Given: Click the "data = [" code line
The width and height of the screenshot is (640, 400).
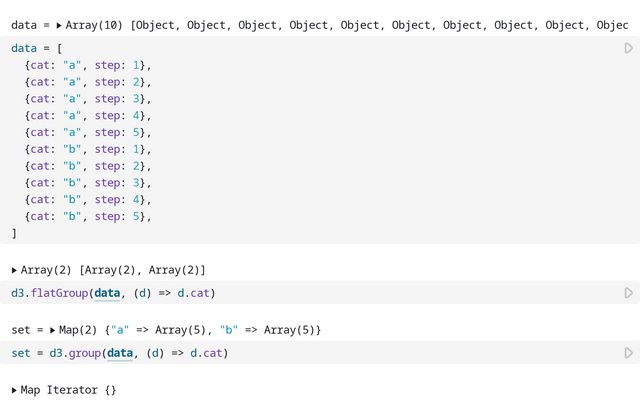Looking at the screenshot, I should (x=40, y=48).
